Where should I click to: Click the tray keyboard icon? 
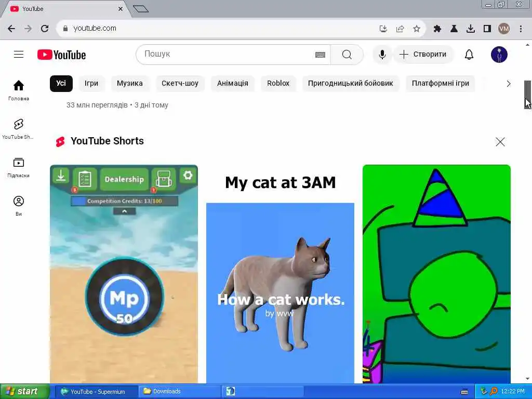click(465, 392)
